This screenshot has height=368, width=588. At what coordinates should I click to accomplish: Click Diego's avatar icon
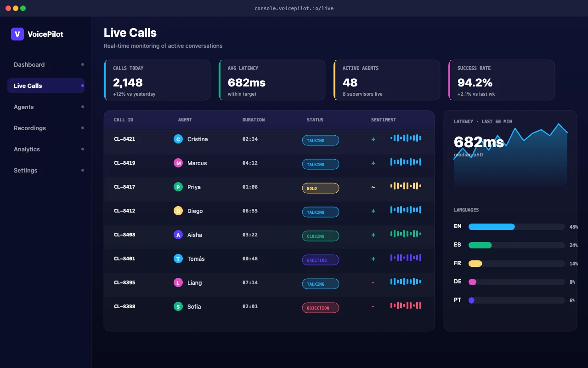tap(178, 211)
